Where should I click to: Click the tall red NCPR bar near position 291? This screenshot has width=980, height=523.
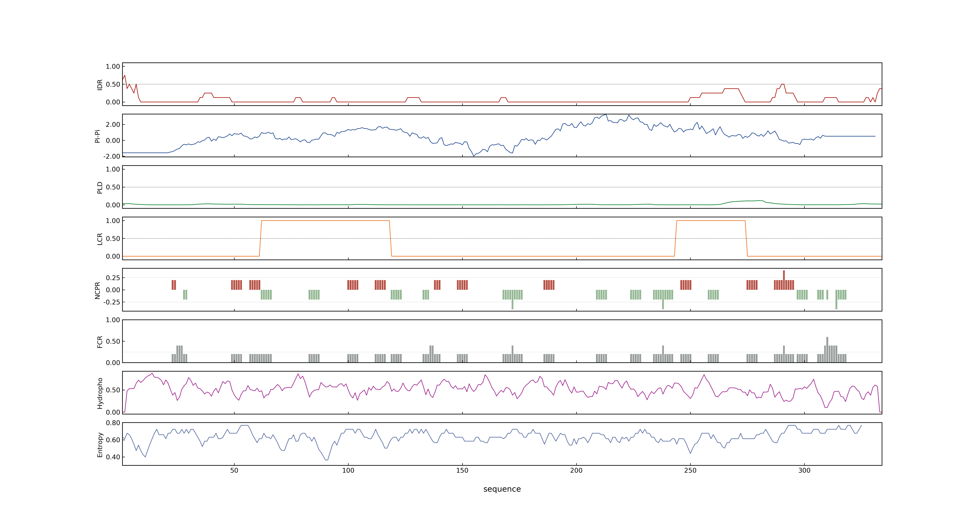coord(784,280)
